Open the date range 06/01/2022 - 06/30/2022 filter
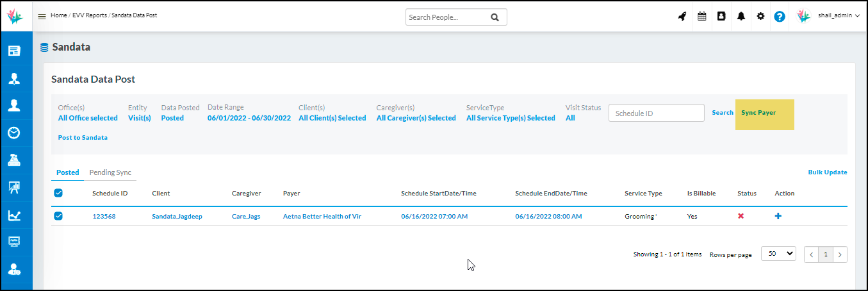Viewport: 868px width, 291px height. point(249,118)
